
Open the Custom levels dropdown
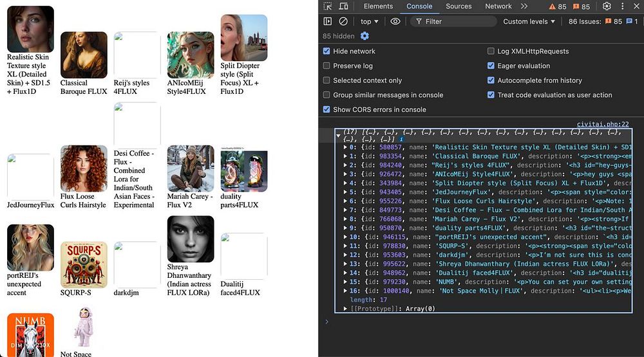click(529, 21)
